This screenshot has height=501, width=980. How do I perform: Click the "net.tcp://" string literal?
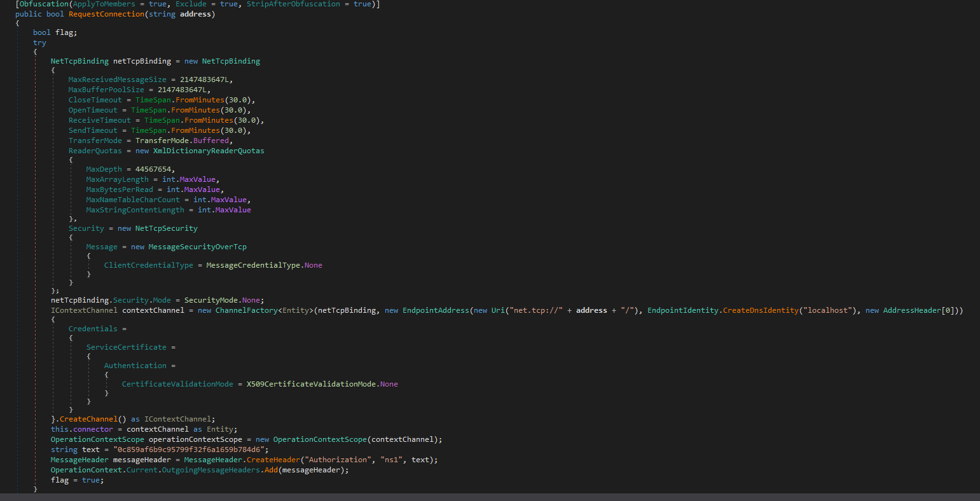coord(535,310)
